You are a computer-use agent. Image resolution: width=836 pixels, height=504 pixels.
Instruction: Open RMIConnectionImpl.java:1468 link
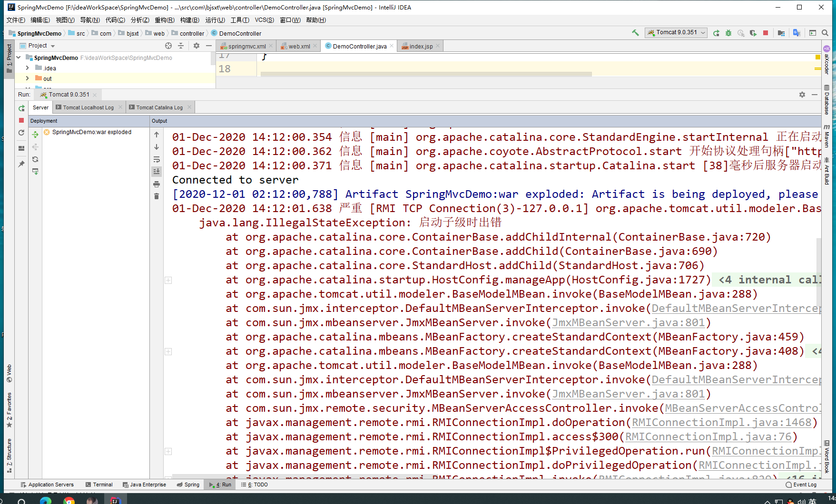tap(721, 422)
